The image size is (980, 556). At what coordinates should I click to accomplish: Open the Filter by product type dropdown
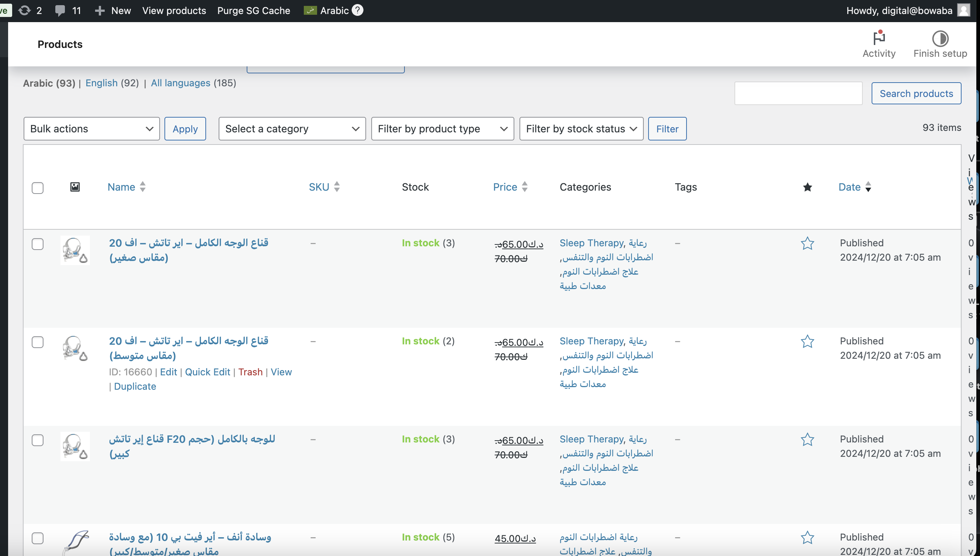(x=442, y=129)
